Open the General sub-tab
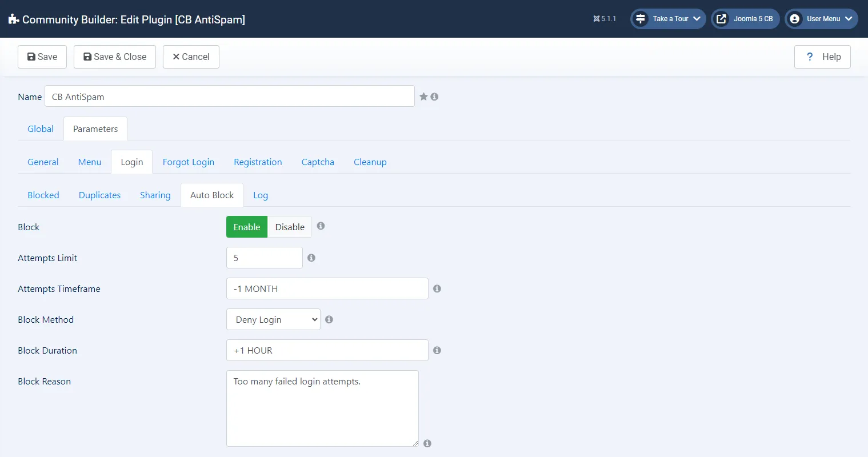The width and height of the screenshot is (868, 457). point(43,162)
